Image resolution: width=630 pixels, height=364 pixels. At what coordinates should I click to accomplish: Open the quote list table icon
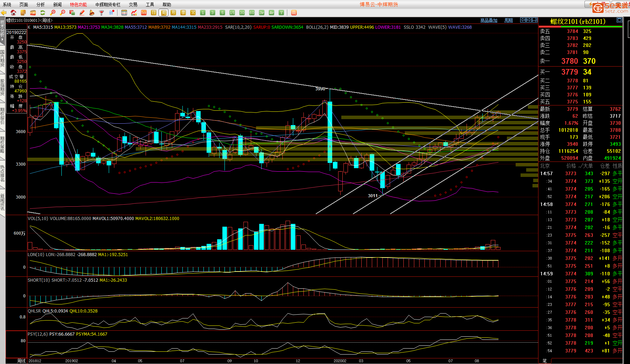[x=124, y=13]
